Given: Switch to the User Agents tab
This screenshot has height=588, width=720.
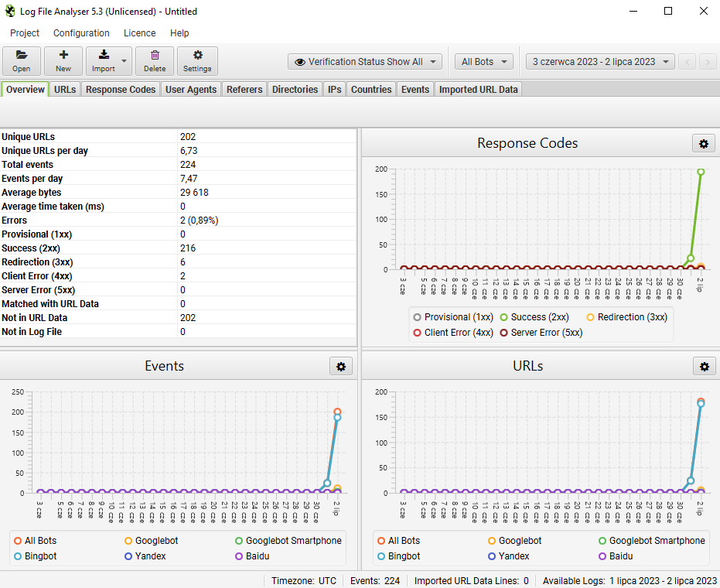Looking at the screenshot, I should point(191,90).
